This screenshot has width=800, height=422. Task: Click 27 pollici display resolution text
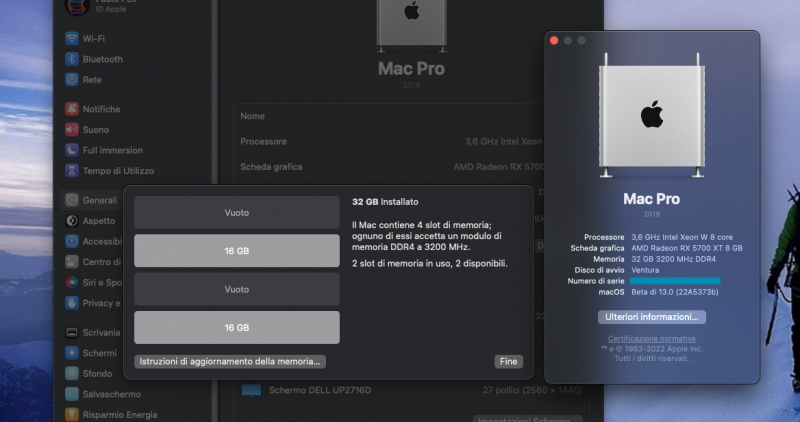tap(532, 390)
